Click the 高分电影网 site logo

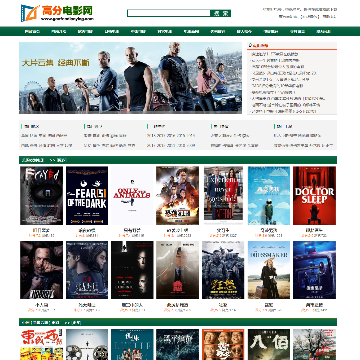click(57, 13)
